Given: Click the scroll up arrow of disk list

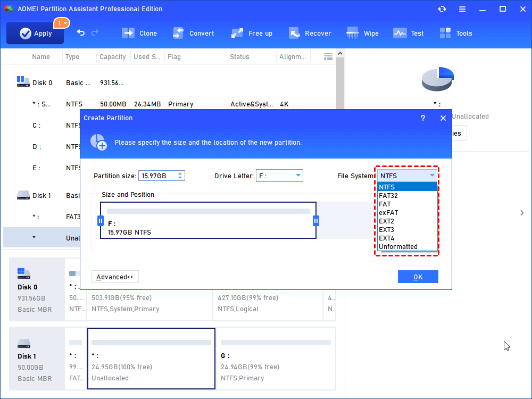Looking at the screenshot, I should [340, 53].
